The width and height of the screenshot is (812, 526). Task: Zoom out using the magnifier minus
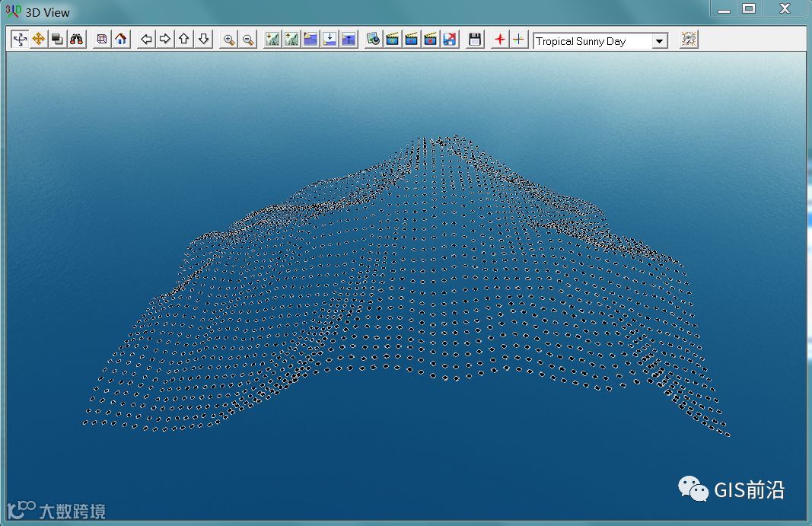247,40
